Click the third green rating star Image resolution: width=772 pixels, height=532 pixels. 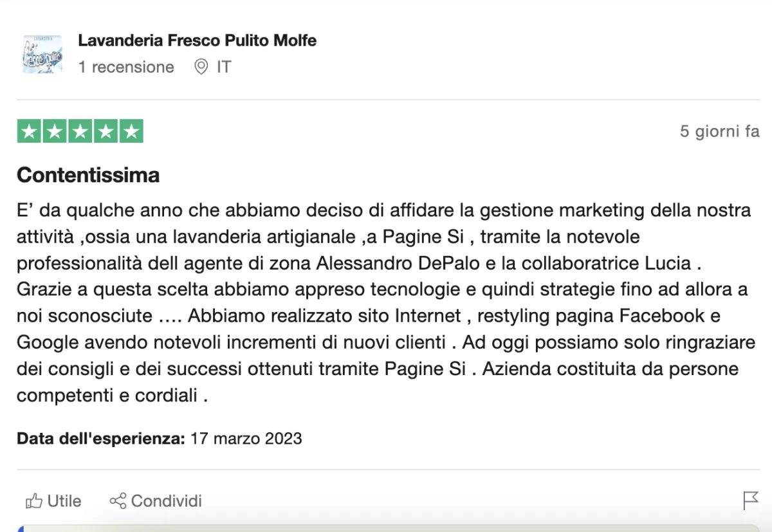click(x=80, y=131)
